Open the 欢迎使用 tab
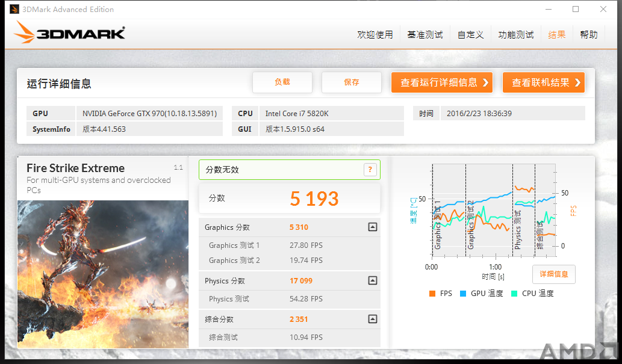Screen dimensions: 622x364 pos(375,35)
